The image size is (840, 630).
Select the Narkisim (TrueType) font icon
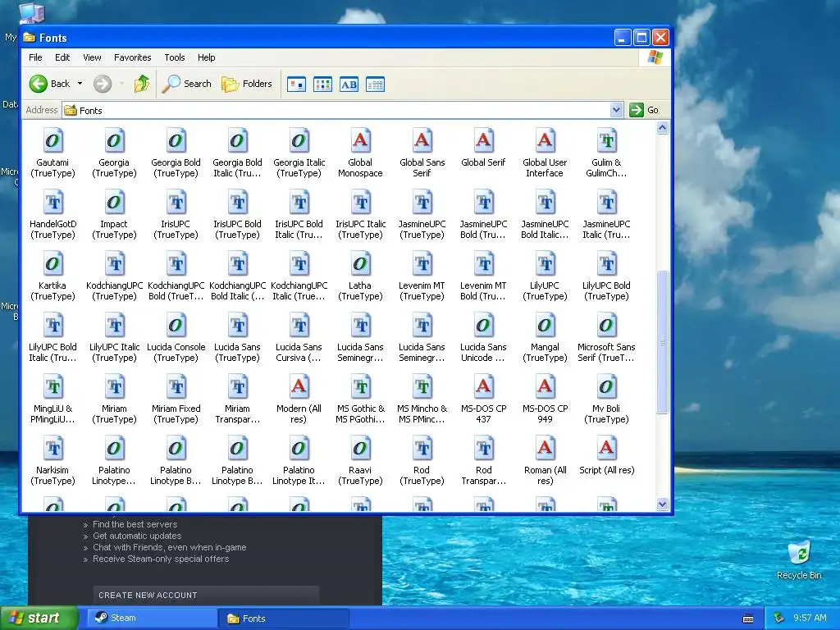point(52,449)
